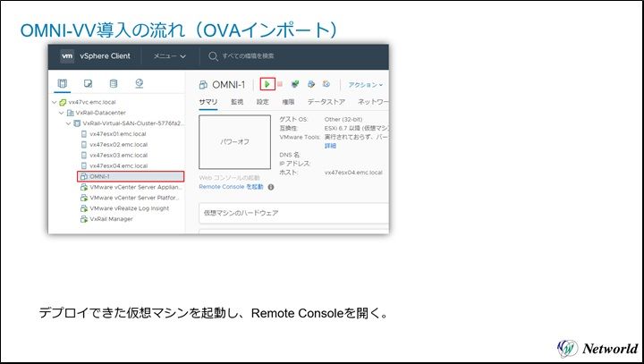This screenshot has width=644, height=364.
Task: Open the Networking inventory view icon
Action: (140, 84)
